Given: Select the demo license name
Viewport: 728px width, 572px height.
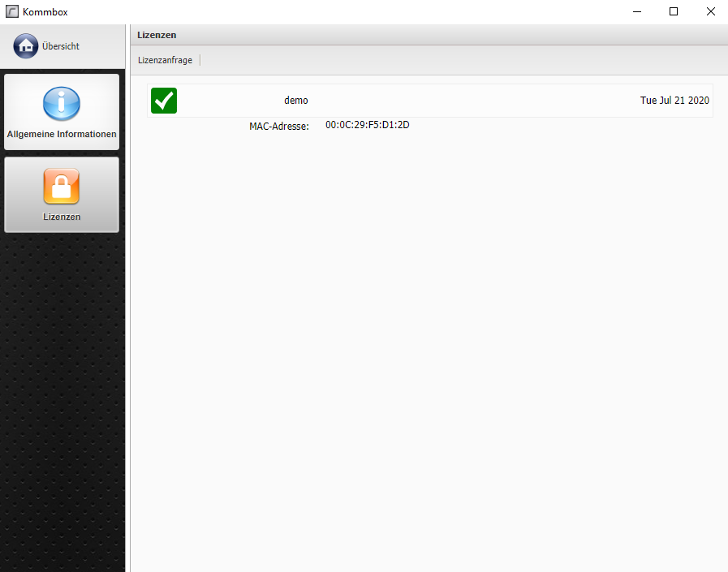Looking at the screenshot, I should [296, 101].
